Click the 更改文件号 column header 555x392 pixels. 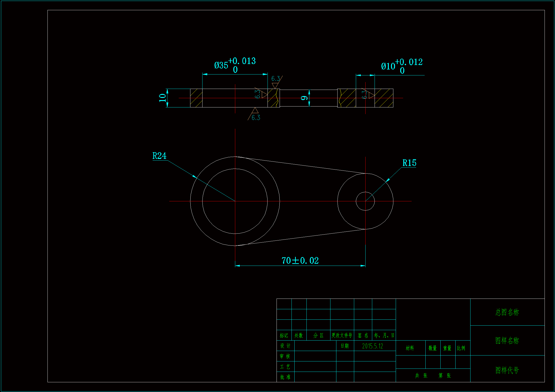point(342,335)
